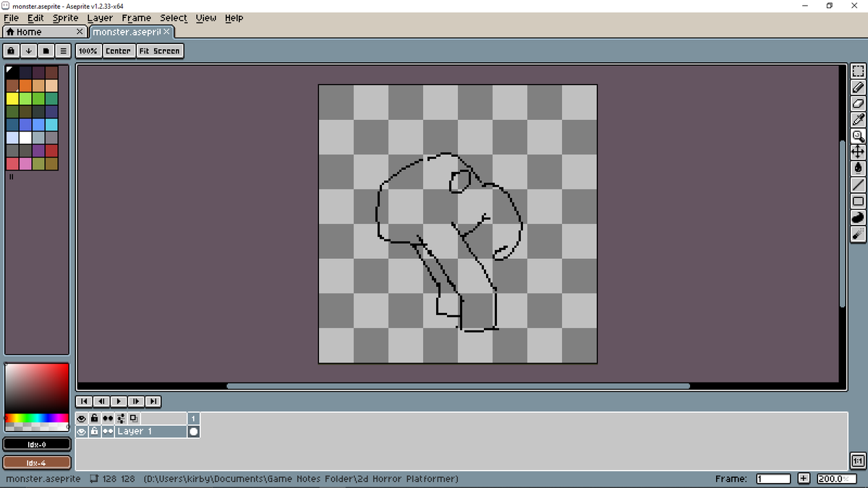This screenshot has width=868, height=488.
Task: Select the Contour blob tool
Action: 858,217
